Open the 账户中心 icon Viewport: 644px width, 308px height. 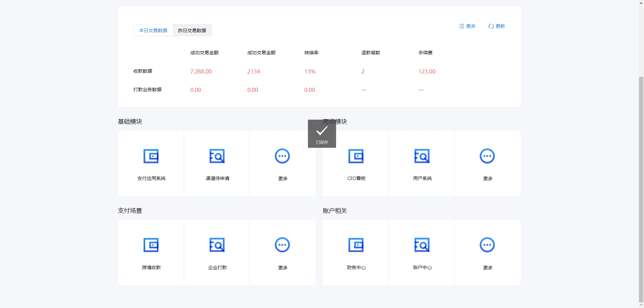coord(422,245)
